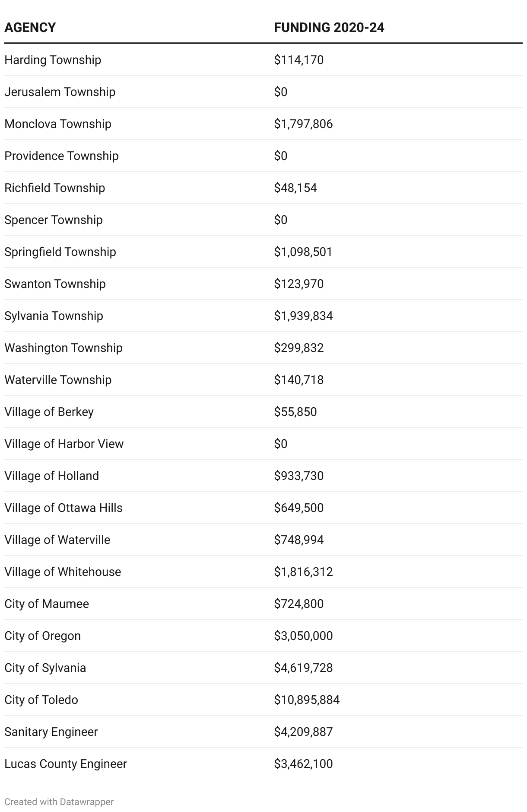Image resolution: width=527 pixels, height=812 pixels.
Task: Click the Village of Harbor View label
Action: (x=64, y=444)
